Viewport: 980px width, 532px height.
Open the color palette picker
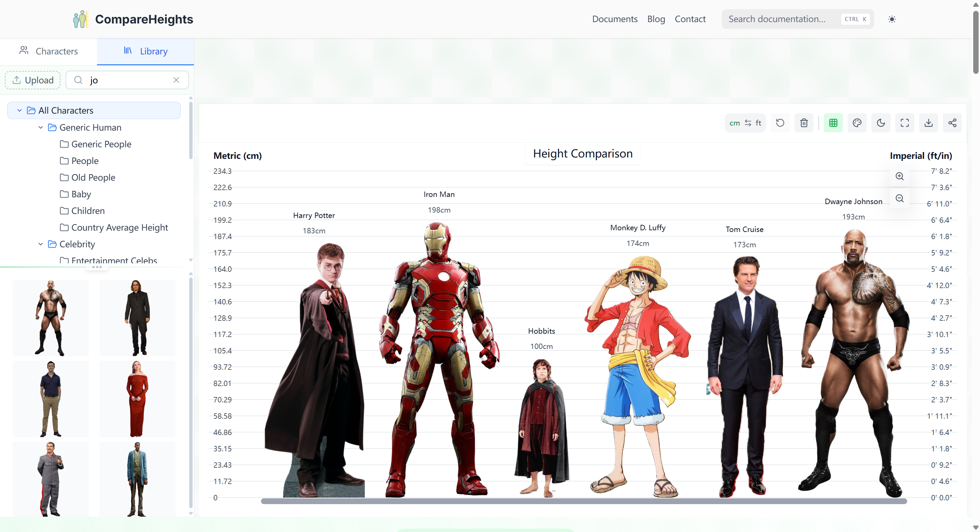[857, 122]
